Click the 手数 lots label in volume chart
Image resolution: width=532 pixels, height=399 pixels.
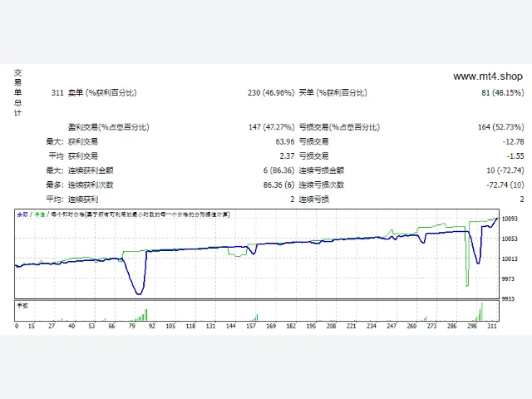pyautogui.click(x=22, y=306)
